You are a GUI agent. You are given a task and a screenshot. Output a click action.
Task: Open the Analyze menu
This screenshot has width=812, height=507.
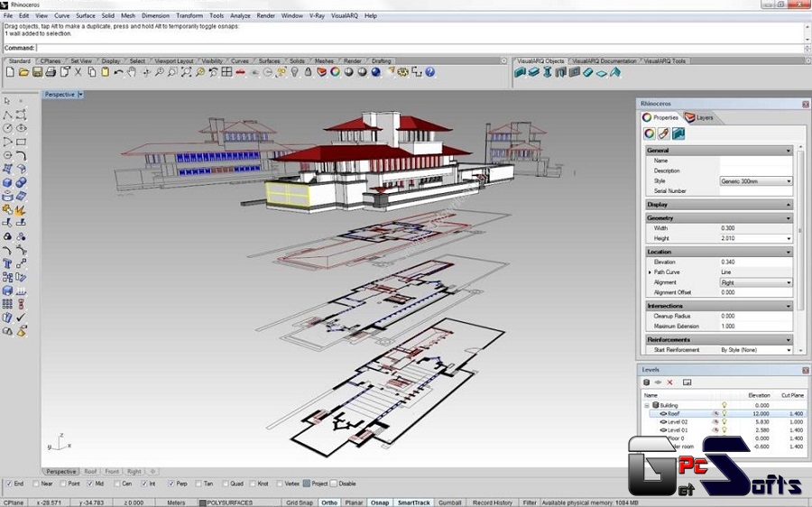240,15
